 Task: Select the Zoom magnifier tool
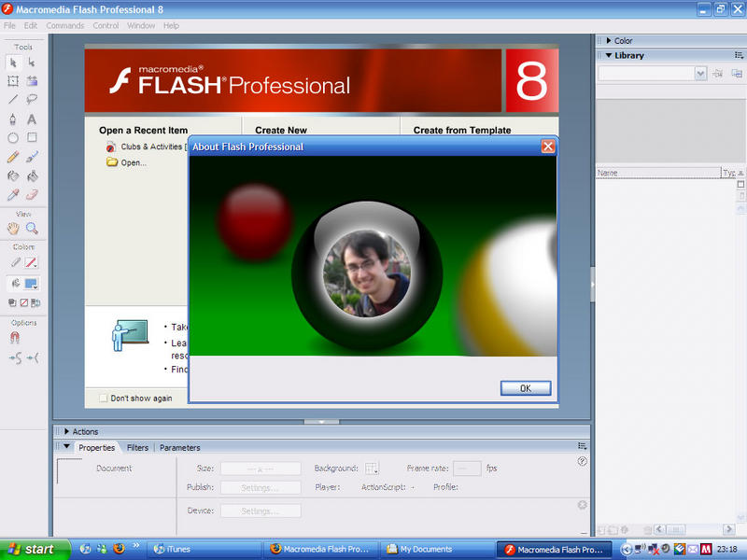tap(32, 229)
